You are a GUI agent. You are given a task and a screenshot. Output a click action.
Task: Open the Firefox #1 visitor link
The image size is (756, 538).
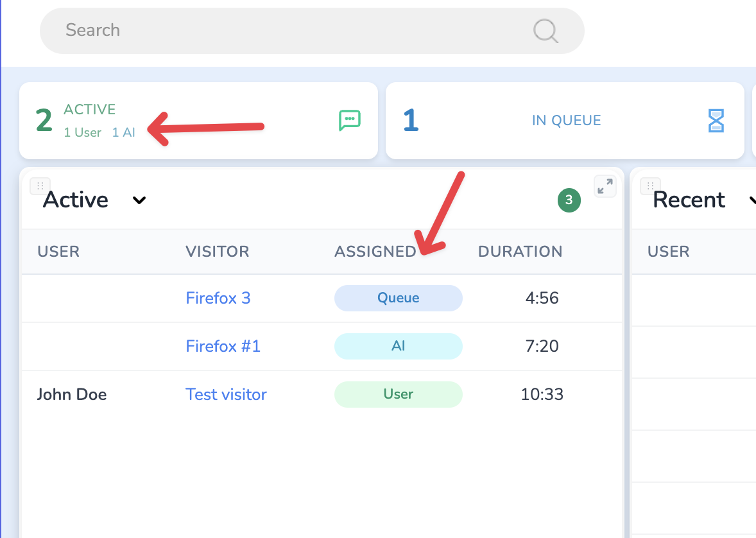[223, 346]
